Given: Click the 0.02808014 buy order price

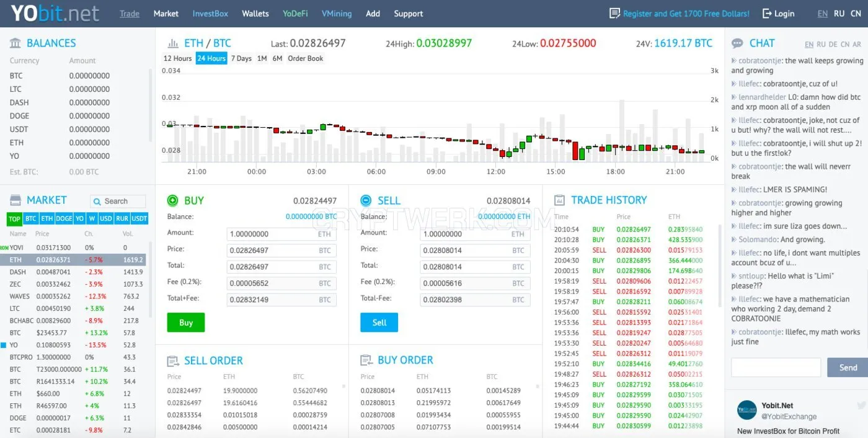Looking at the screenshot, I should pyautogui.click(x=378, y=391).
